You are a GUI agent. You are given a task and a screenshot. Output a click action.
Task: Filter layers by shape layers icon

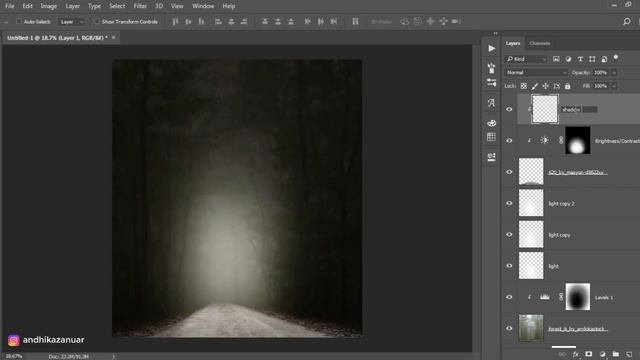tap(592, 59)
